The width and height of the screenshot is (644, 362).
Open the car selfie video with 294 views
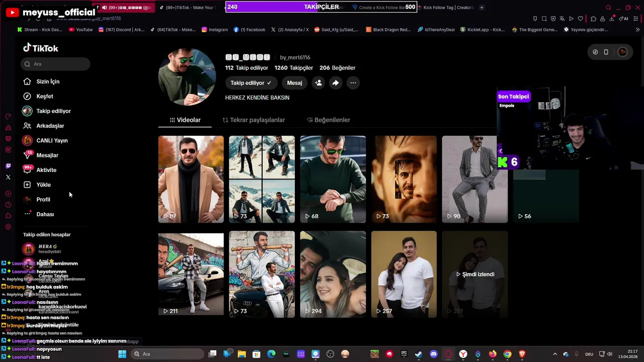tap(333, 275)
